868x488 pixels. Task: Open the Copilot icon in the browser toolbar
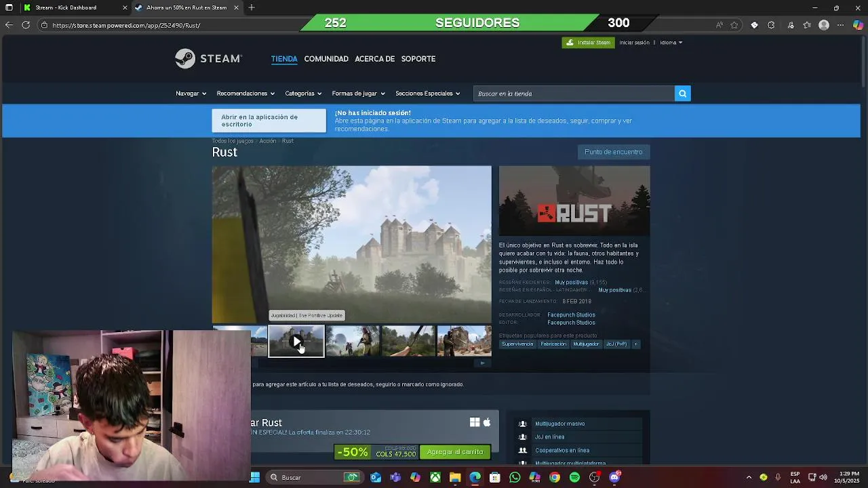click(x=858, y=25)
